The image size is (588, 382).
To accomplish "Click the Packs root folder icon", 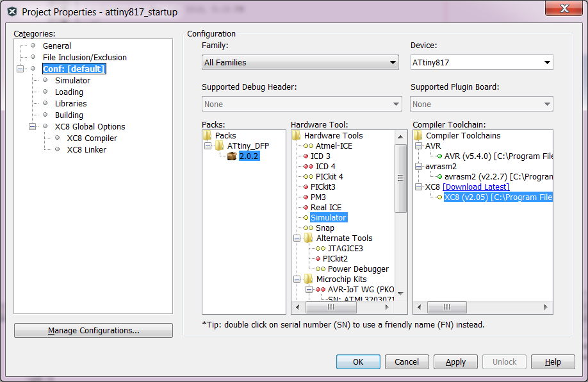I will click(x=208, y=135).
